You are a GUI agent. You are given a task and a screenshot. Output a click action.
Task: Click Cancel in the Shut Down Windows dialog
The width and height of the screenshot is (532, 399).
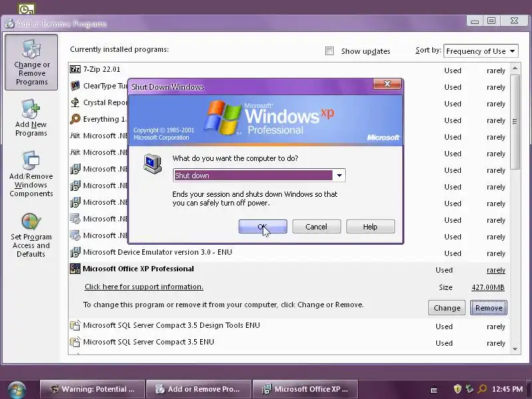pyautogui.click(x=317, y=227)
